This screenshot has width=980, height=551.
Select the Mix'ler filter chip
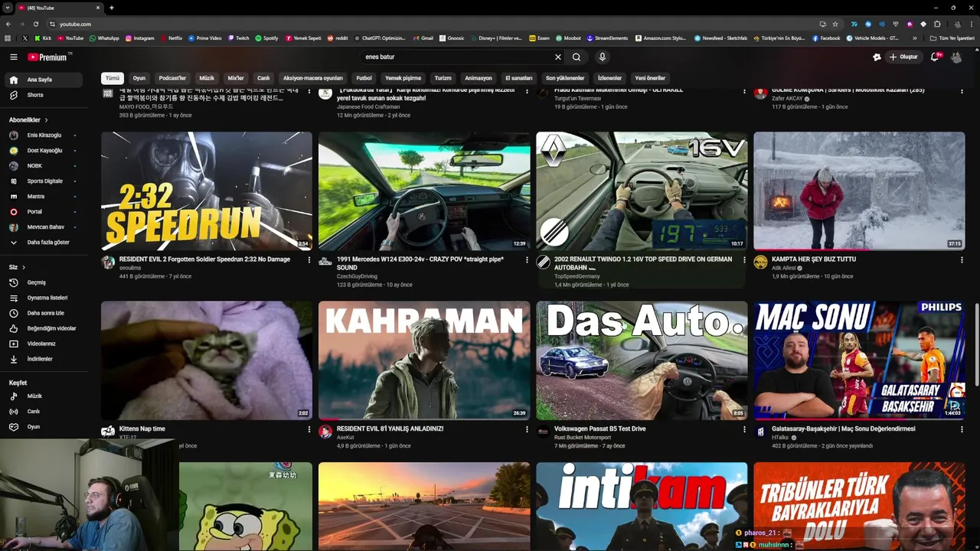click(x=236, y=78)
